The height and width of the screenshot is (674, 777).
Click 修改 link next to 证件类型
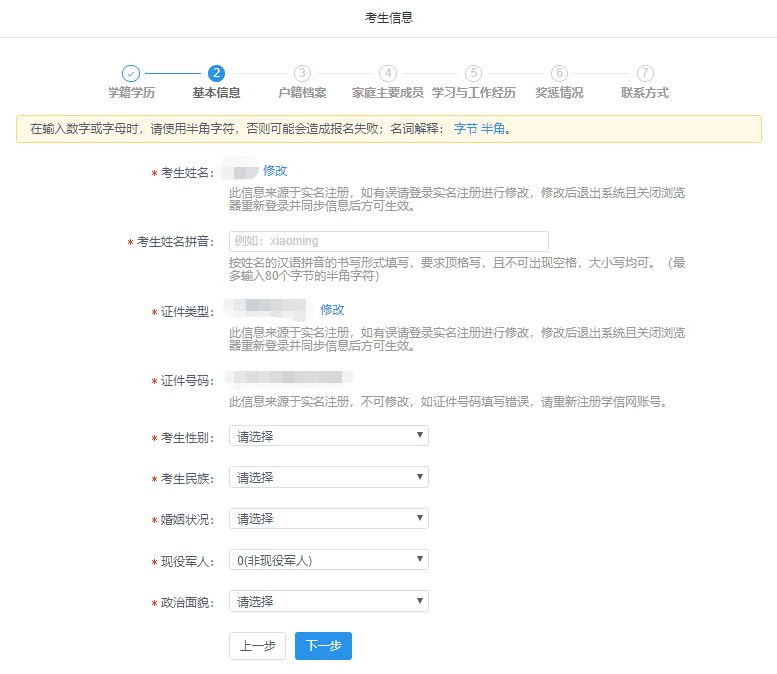[332, 310]
